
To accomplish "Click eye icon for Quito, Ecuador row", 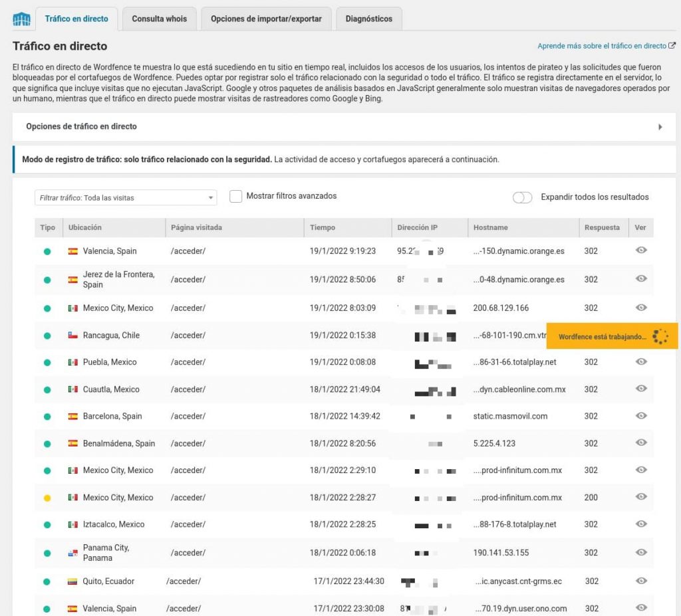I will point(641,581).
